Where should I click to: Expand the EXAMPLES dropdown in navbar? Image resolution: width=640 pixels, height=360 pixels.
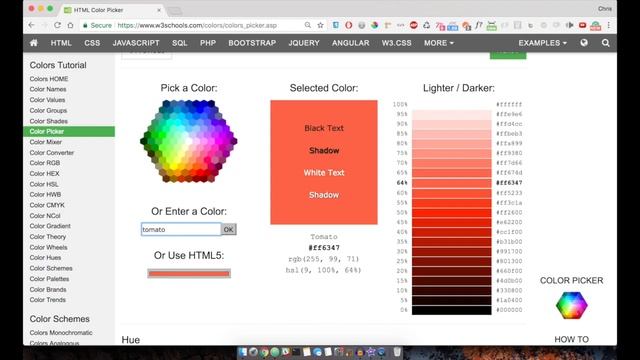pyautogui.click(x=542, y=43)
